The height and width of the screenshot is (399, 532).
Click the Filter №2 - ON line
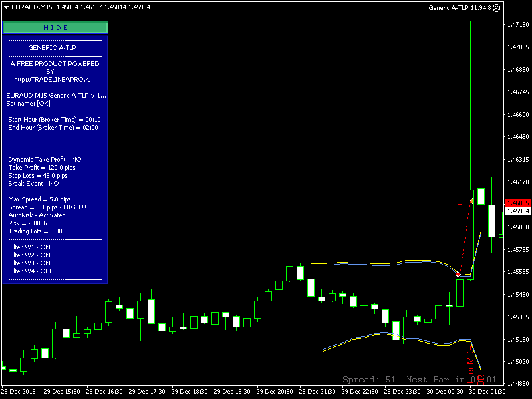[x=29, y=255]
